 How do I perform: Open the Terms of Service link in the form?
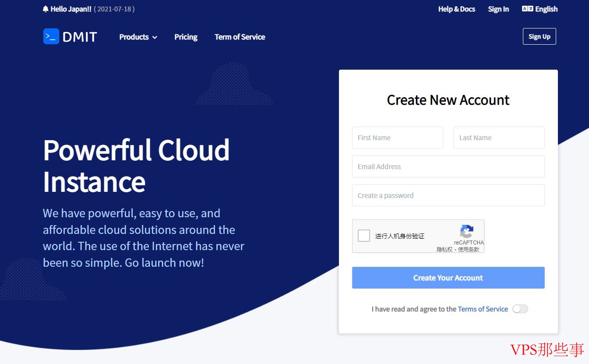pyautogui.click(x=483, y=309)
